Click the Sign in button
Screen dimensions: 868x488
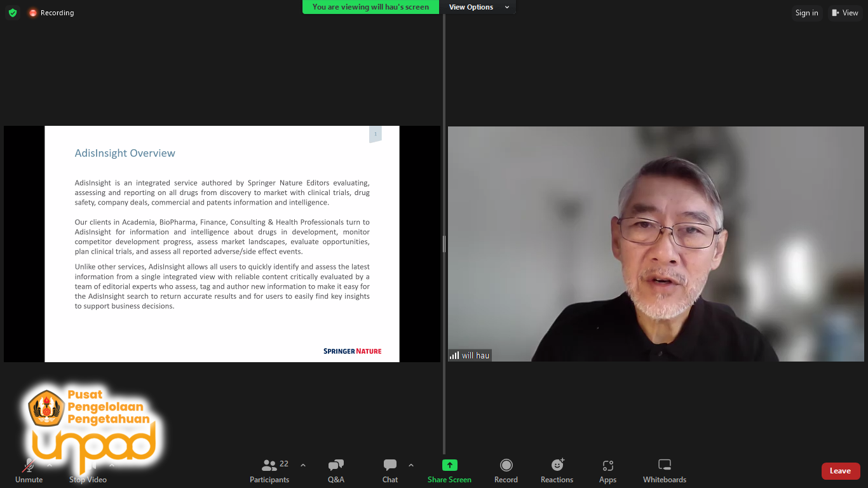806,13
